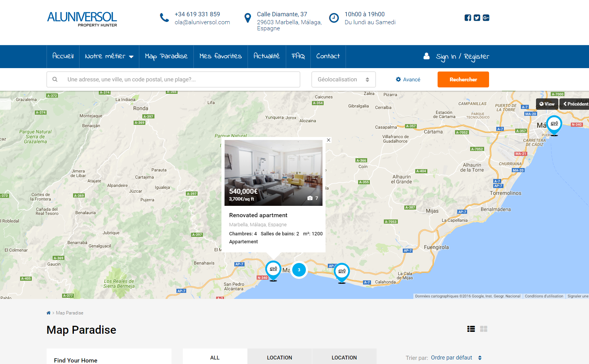The height and width of the screenshot is (364, 589).
Task: Focus the address search input field
Action: pyautogui.click(x=173, y=79)
